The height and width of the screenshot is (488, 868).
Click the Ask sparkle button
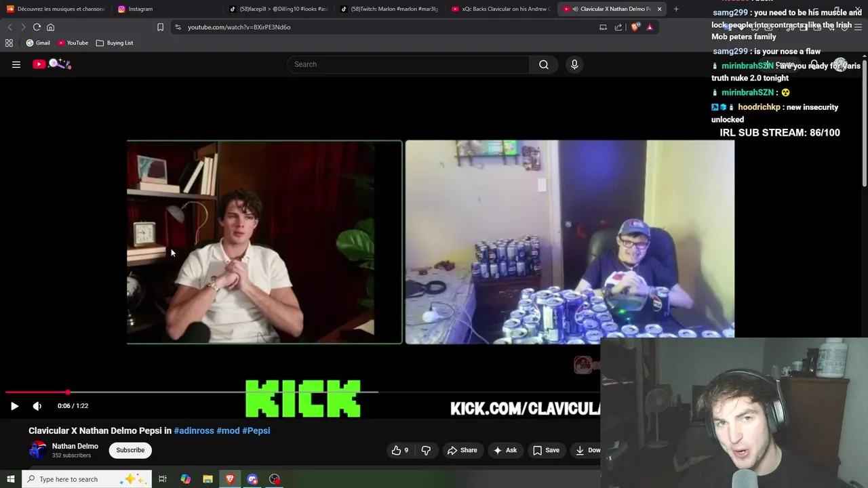pos(505,450)
